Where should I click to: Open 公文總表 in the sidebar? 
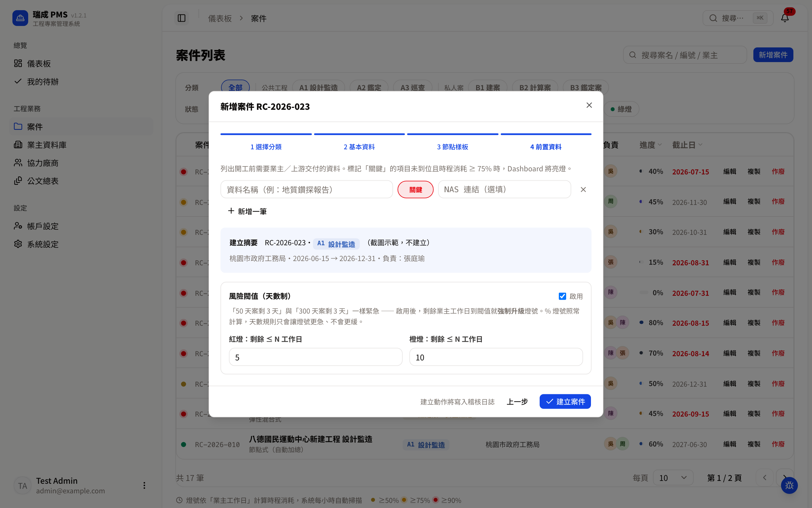coord(81,181)
